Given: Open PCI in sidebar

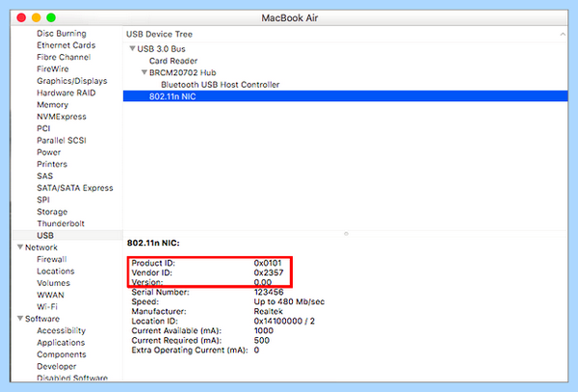Looking at the screenshot, I should 43,128.
